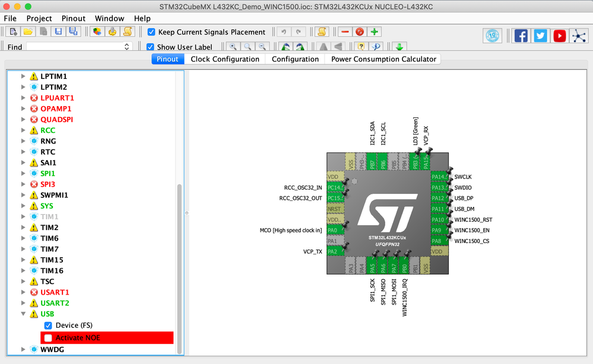Open the Project menu

click(39, 18)
